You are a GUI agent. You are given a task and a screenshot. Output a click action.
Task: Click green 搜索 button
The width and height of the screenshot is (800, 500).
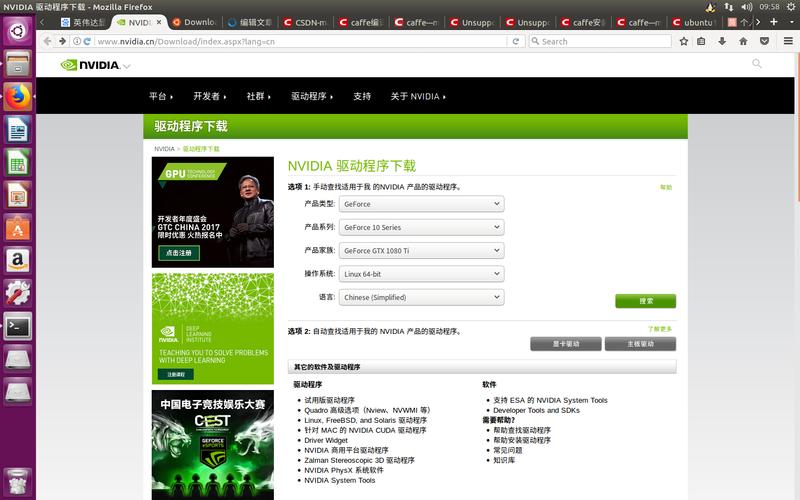point(645,301)
